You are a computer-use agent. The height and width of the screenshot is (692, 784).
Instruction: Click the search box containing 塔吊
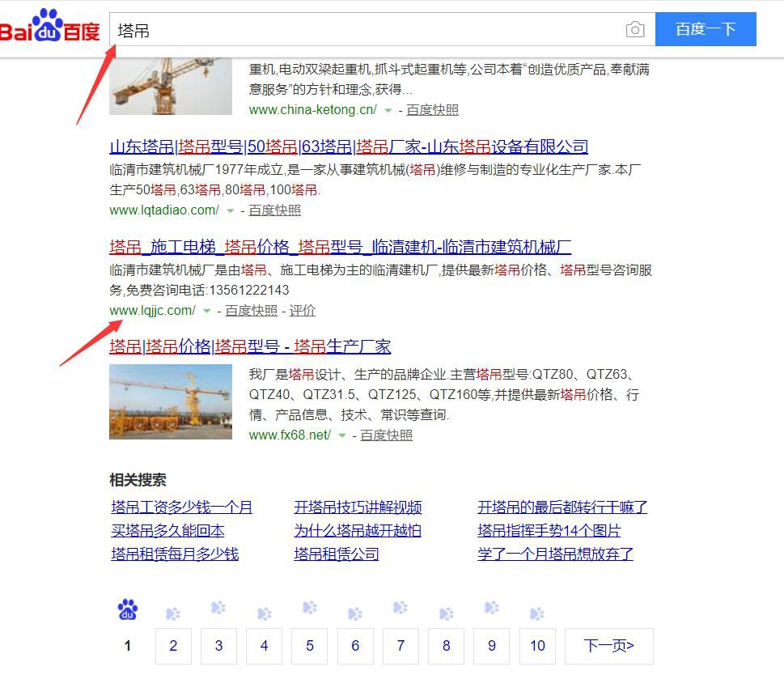pyautogui.click(x=383, y=29)
